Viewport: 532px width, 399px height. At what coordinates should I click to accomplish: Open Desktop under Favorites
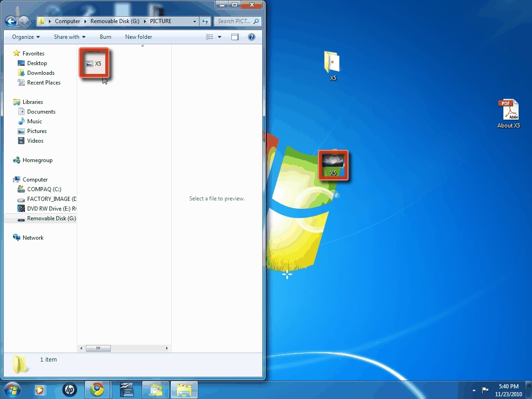point(37,63)
